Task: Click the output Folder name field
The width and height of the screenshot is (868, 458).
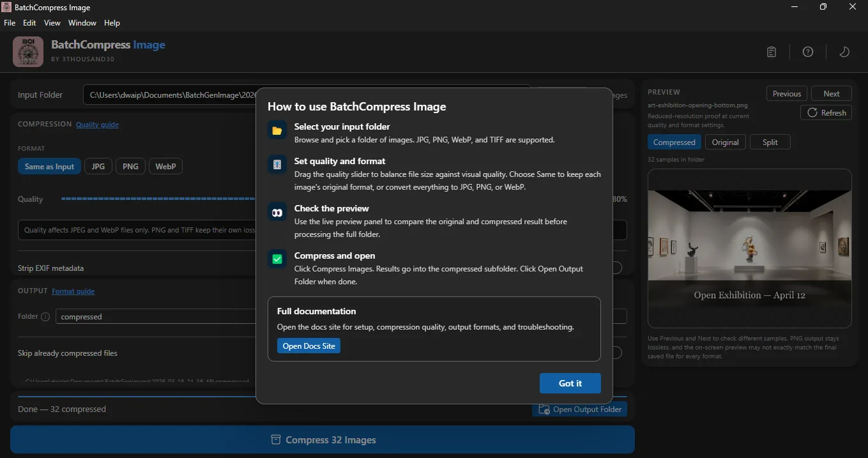Action: click(156, 316)
